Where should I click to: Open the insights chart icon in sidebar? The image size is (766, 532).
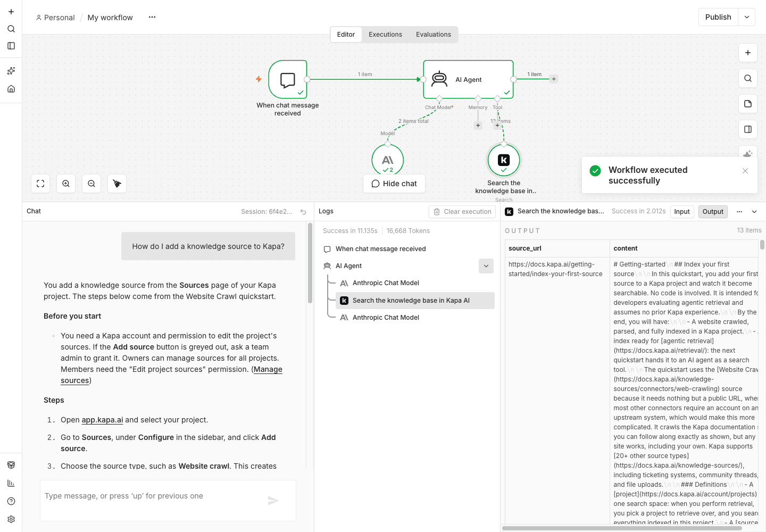coord(11,483)
